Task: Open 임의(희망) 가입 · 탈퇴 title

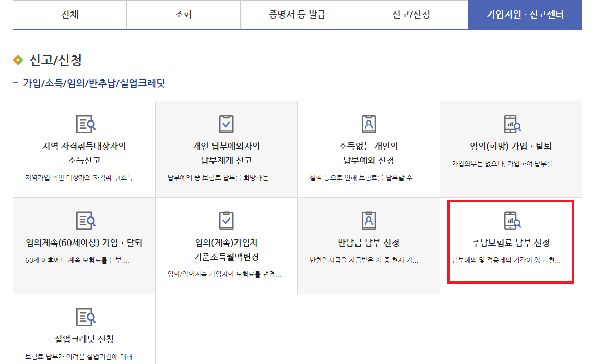Action: [511, 147]
